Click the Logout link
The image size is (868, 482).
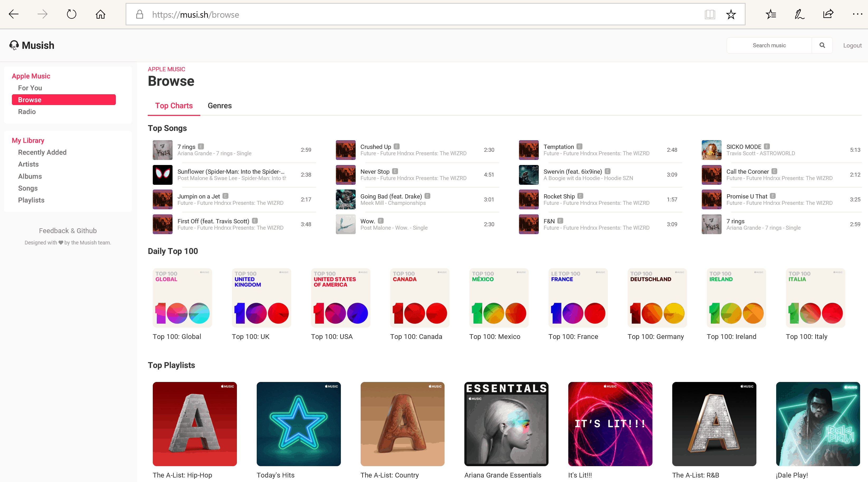coord(852,45)
